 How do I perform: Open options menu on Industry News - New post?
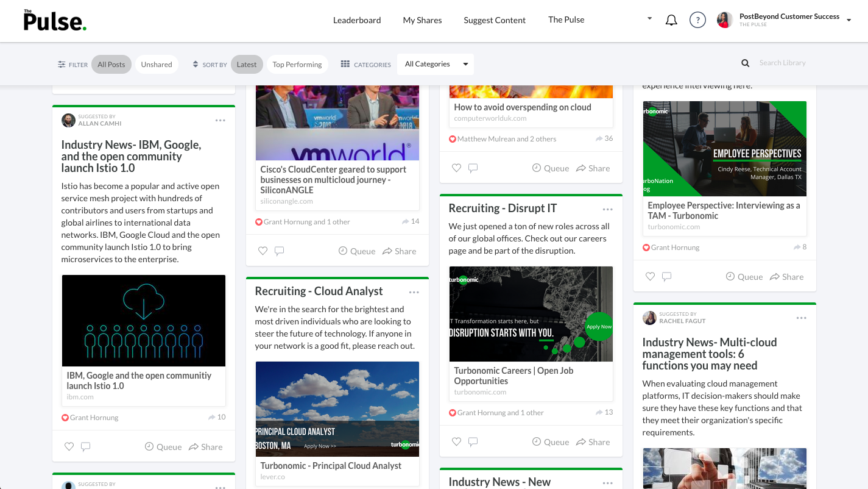[608, 483]
